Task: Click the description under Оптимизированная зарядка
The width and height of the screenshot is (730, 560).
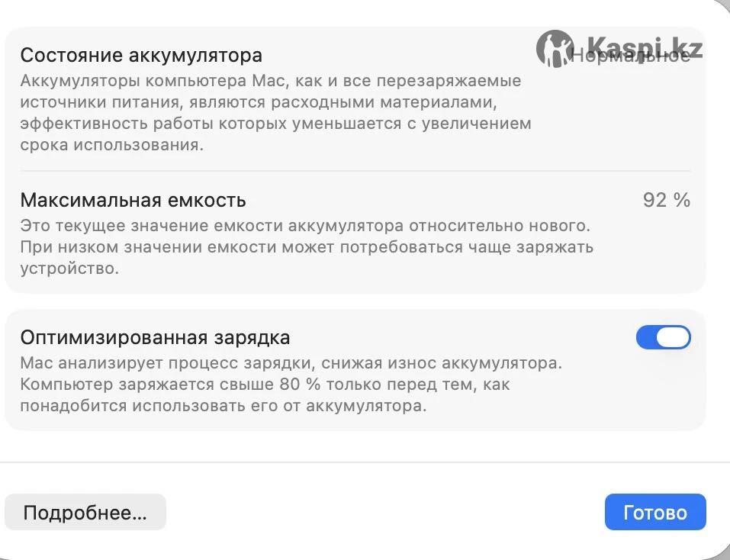Action: click(x=290, y=384)
